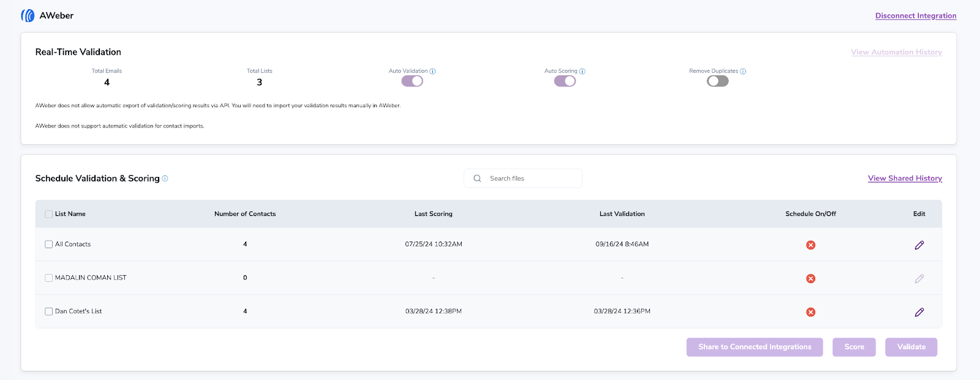Click Disconnect Integration link

coord(916,16)
